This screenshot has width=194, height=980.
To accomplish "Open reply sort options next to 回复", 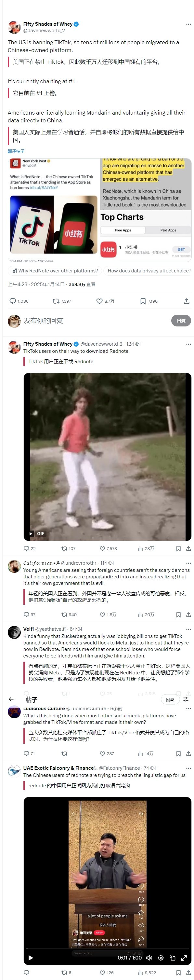I will coord(186,699).
